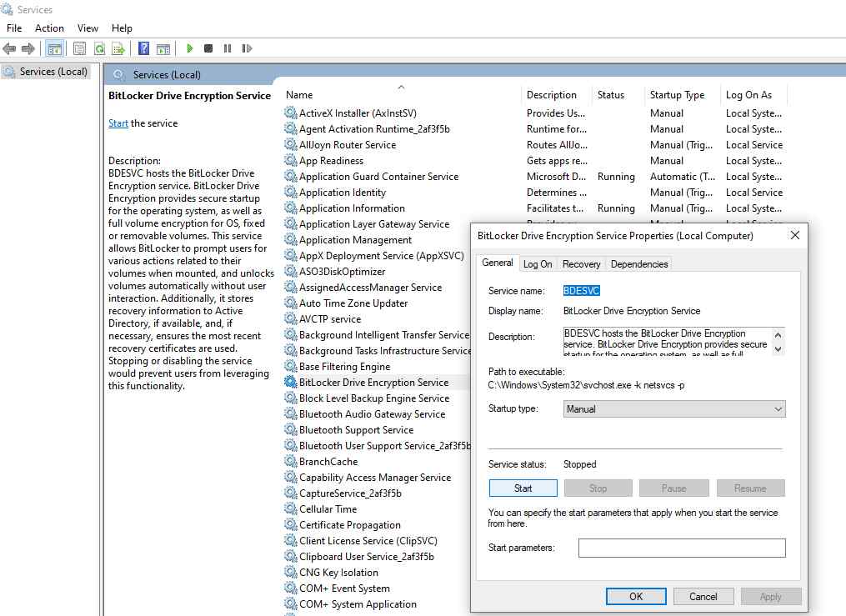
Task: Click the Stop Service toolbar icon
Action: click(x=208, y=48)
